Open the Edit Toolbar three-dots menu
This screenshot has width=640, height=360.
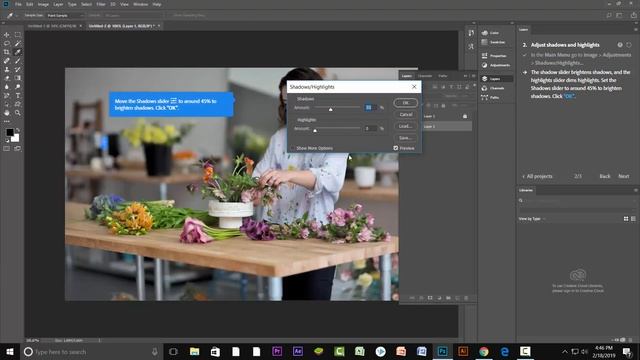click(7, 121)
